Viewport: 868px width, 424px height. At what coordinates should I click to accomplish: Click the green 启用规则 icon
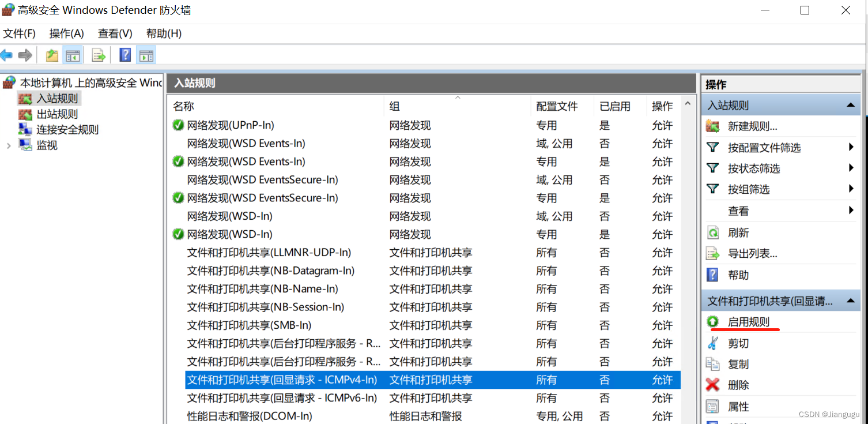(x=713, y=322)
